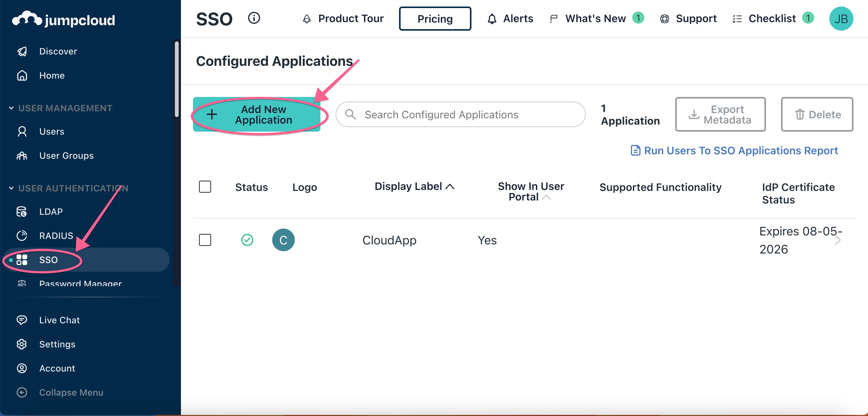Screen dimensions: 868x416
Task: Click the 'Yes' user portal value
Action: pyautogui.click(x=487, y=240)
